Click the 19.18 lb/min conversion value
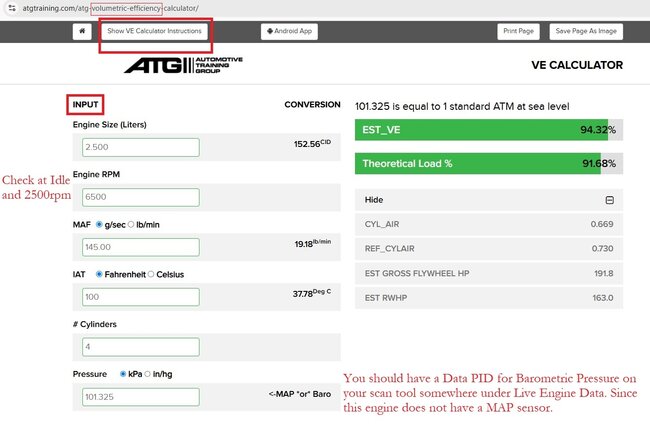650x431 pixels. [x=313, y=243]
